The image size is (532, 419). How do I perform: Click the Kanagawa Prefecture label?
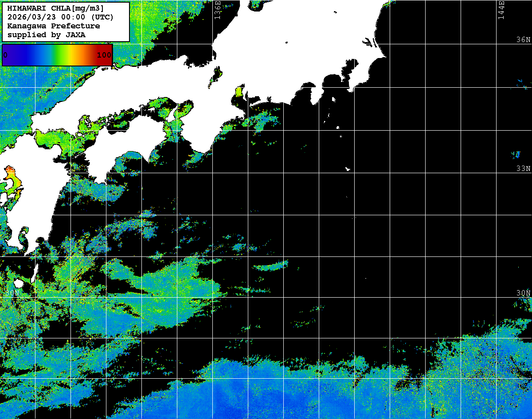tap(53, 26)
